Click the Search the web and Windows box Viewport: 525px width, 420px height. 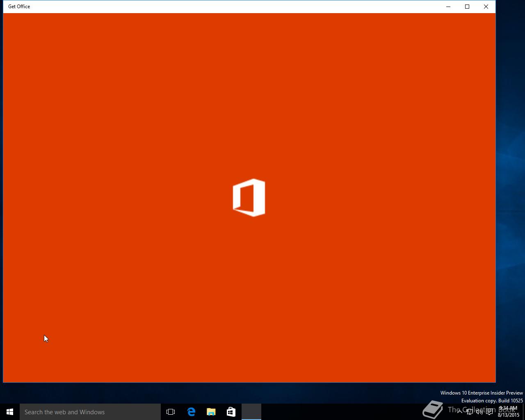pos(90,412)
